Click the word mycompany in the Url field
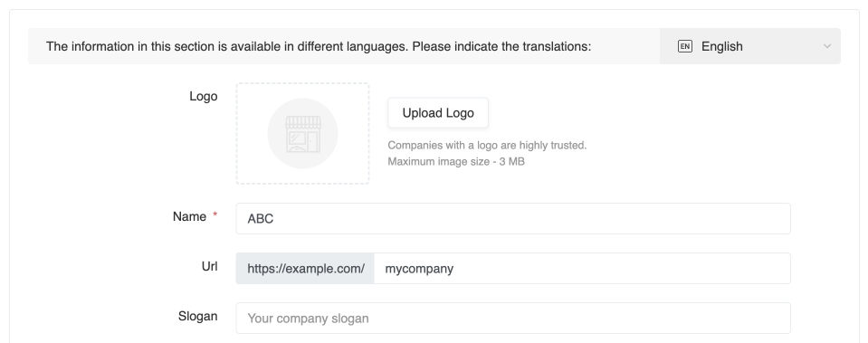Viewport: 868px width, 343px height. click(419, 269)
